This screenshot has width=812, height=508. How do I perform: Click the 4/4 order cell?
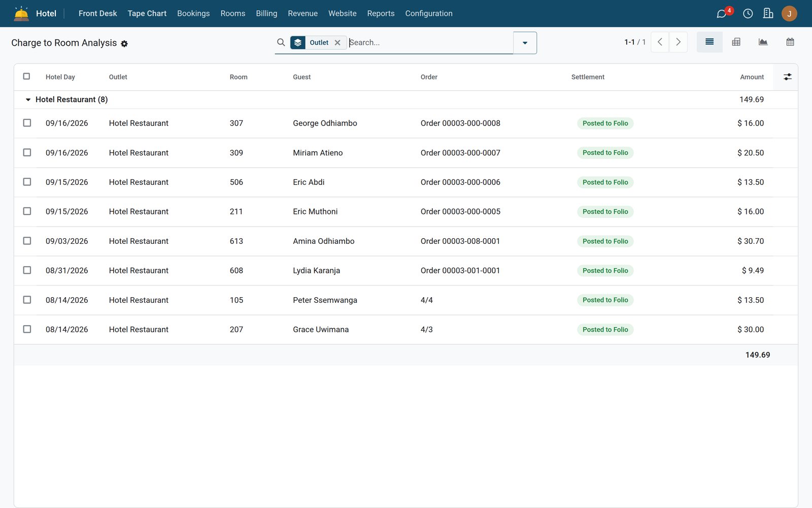click(x=427, y=300)
